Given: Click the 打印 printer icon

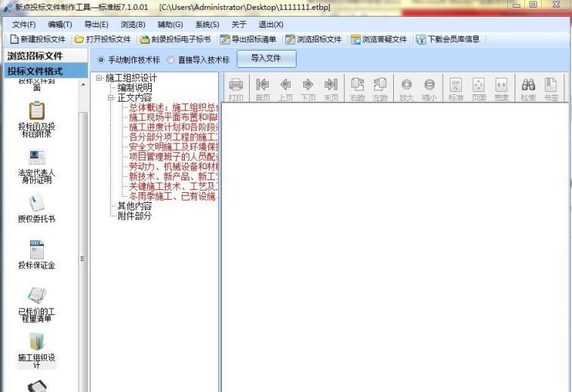Looking at the screenshot, I should coord(235,84).
